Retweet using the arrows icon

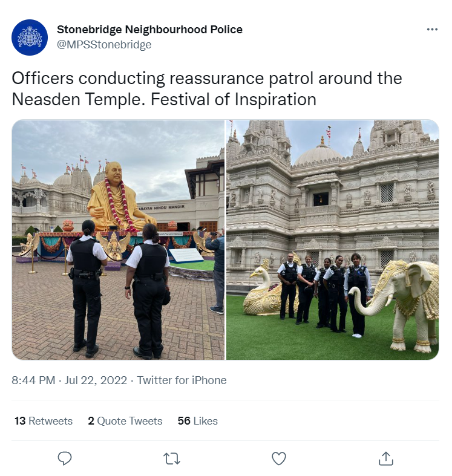pyautogui.click(x=172, y=458)
